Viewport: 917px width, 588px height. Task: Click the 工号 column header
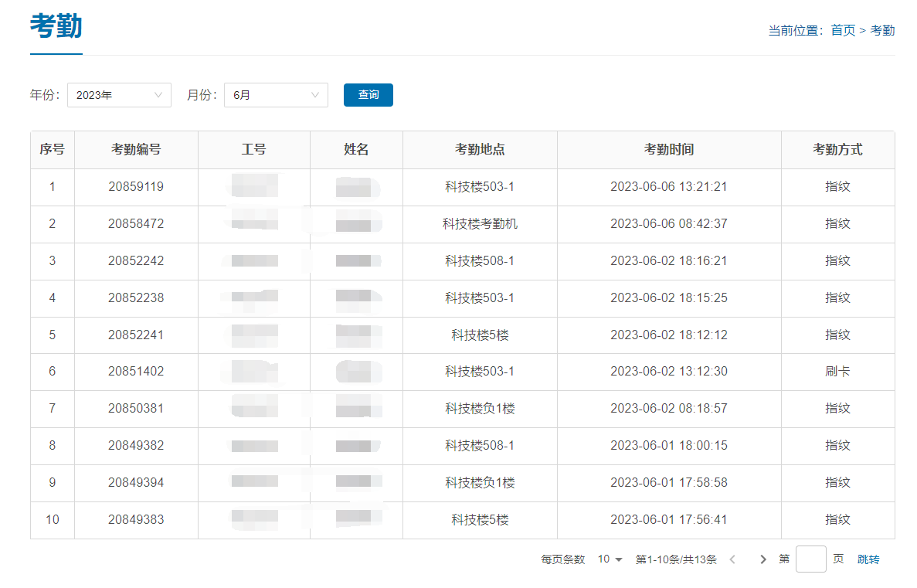(253, 150)
